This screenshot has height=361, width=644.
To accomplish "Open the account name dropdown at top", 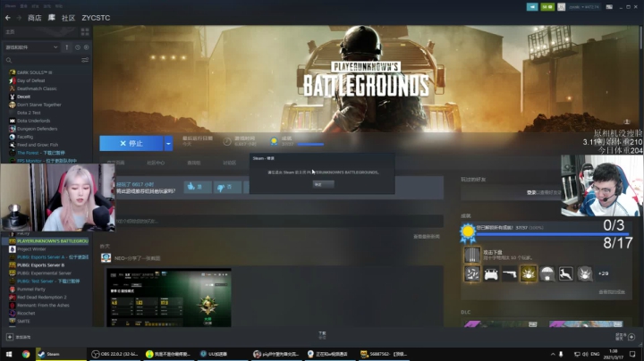I will coord(584,7).
